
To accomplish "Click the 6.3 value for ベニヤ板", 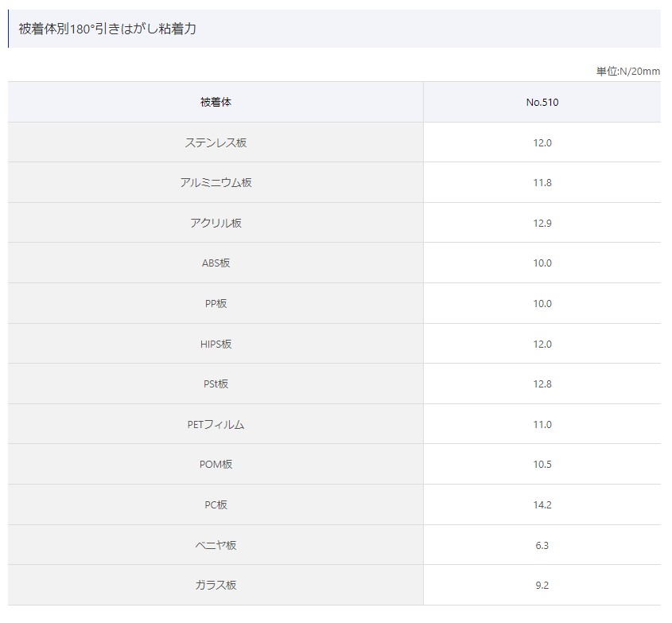I will click(542, 545).
